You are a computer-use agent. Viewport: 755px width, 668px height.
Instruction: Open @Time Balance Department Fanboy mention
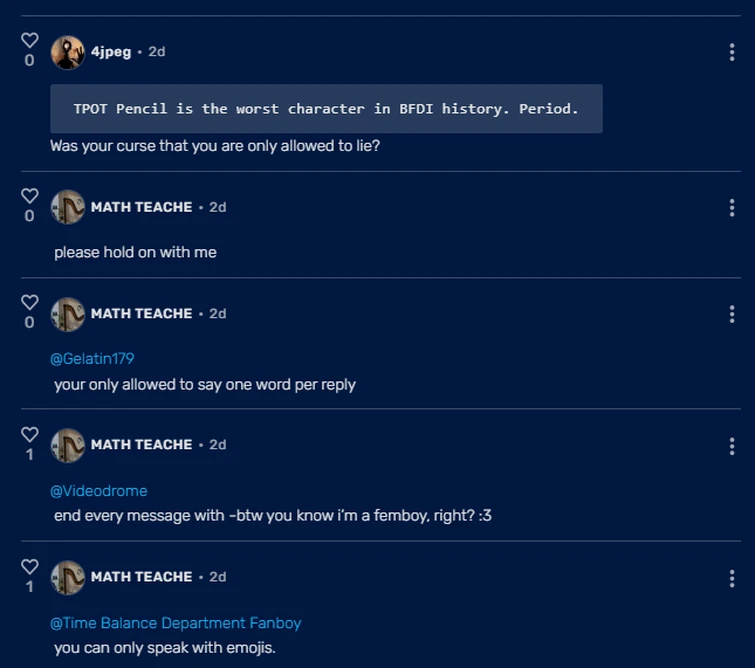click(175, 623)
